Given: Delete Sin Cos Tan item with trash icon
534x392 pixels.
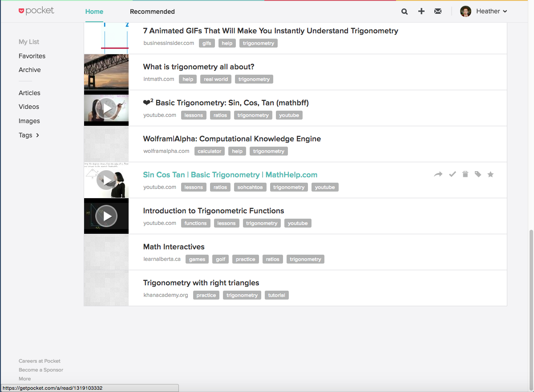Looking at the screenshot, I should coord(465,174).
